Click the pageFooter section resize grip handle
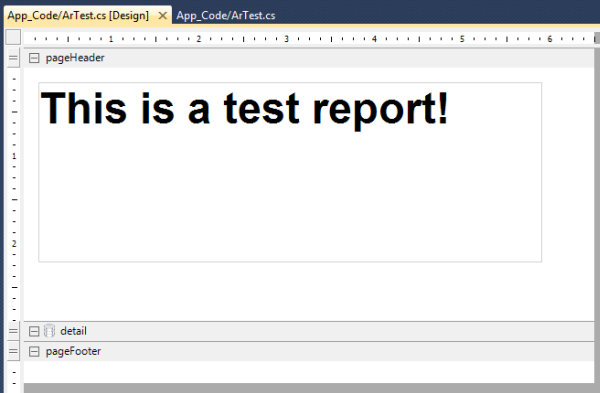Viewport: 600px width, 393px height. 13,351
